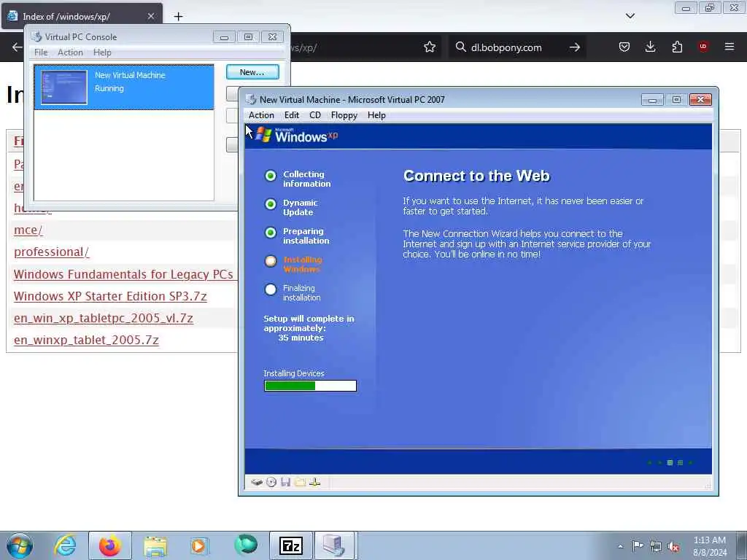Open the Firefox extensions puzzle icon
Viewport: 747px width, 560px height.
(677, 47)
